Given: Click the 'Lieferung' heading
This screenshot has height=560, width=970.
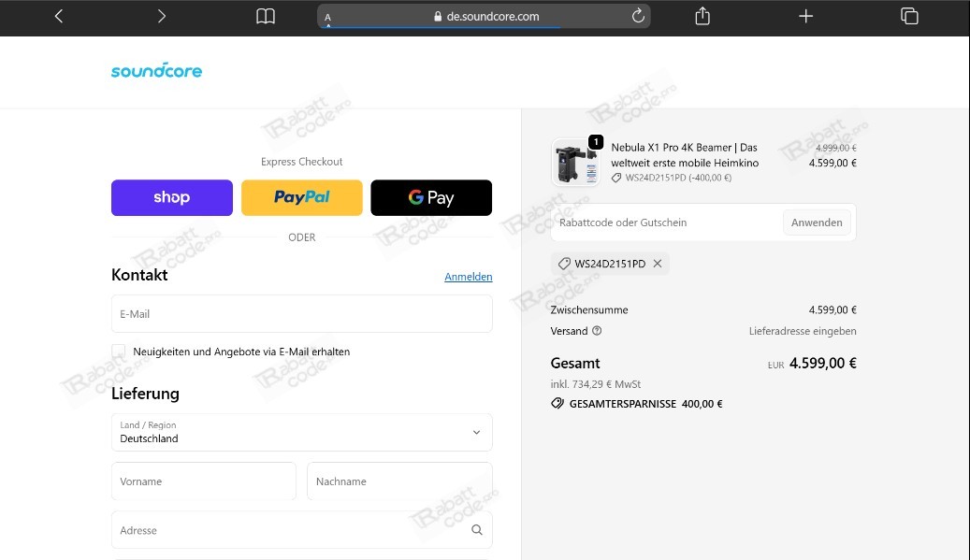Looking at the screenshot, I should pos(145,394).
